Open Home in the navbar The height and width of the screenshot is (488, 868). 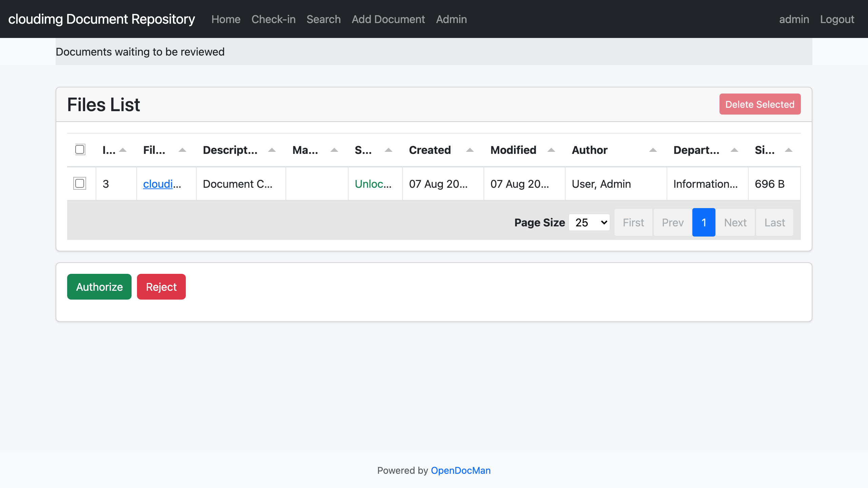pyautogui.click(x=226, y=19)
